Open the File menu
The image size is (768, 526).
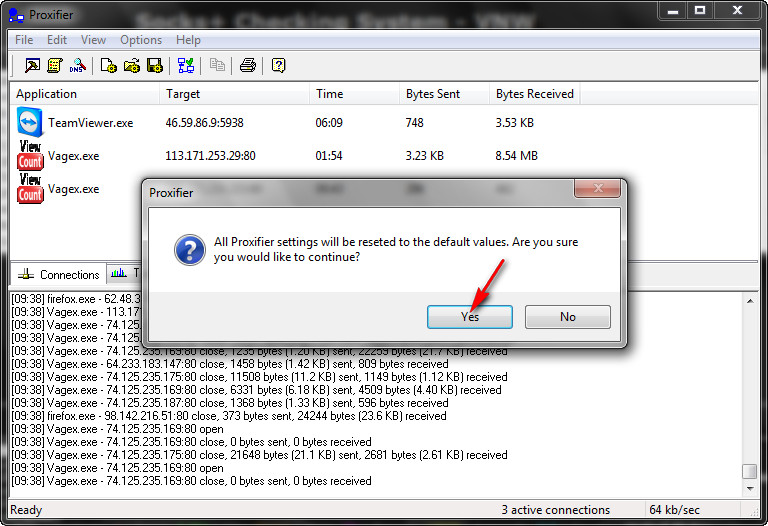tap(24, 40)
